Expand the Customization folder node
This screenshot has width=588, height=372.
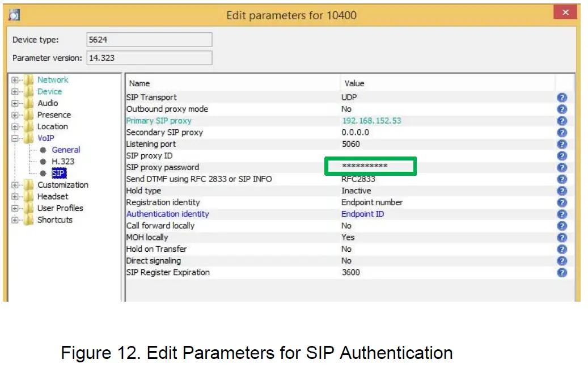click(x=15, y=185)
